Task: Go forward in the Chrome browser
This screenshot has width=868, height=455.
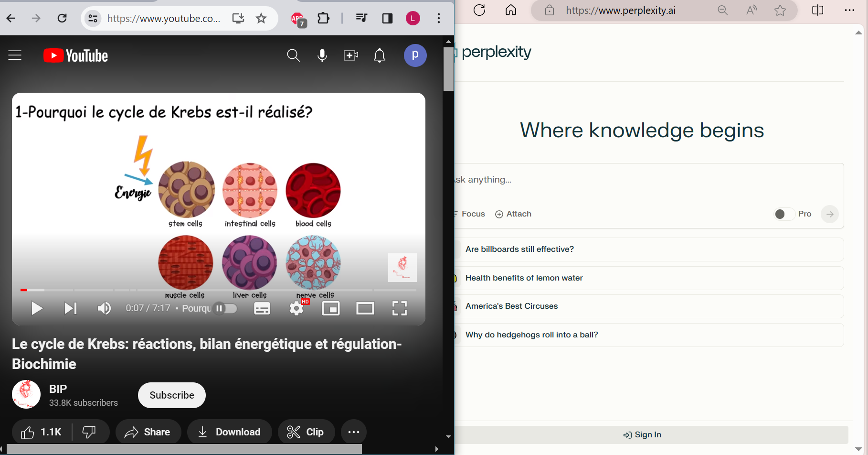Action: coord(36,19)
